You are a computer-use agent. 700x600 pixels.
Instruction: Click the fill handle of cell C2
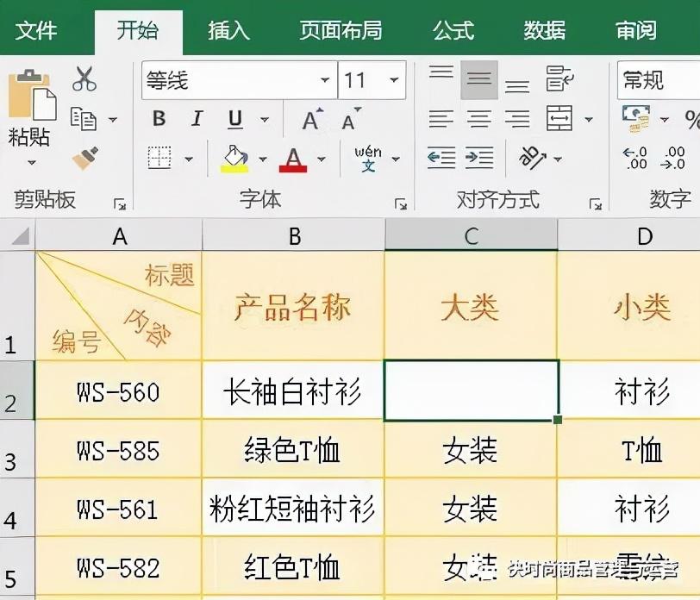[x=558, y=420]
